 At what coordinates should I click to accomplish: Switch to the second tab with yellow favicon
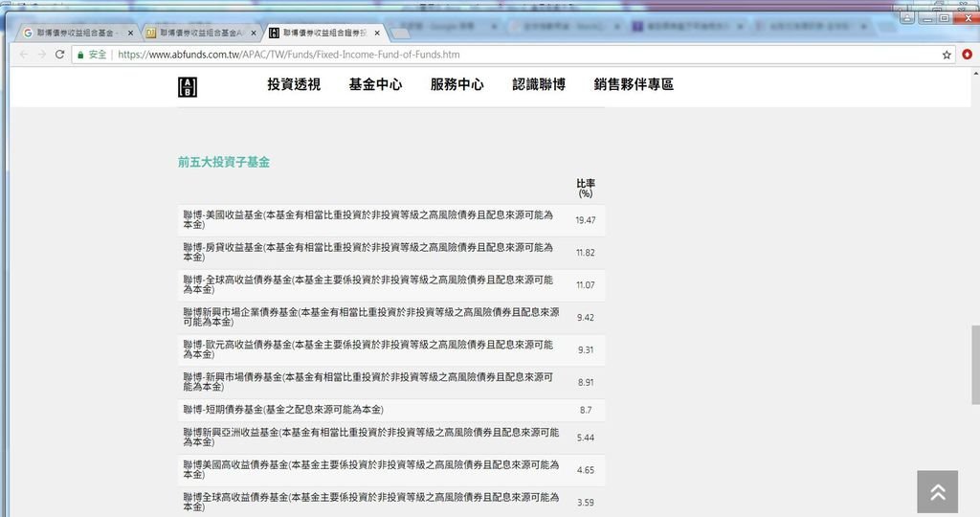(199, 33)
